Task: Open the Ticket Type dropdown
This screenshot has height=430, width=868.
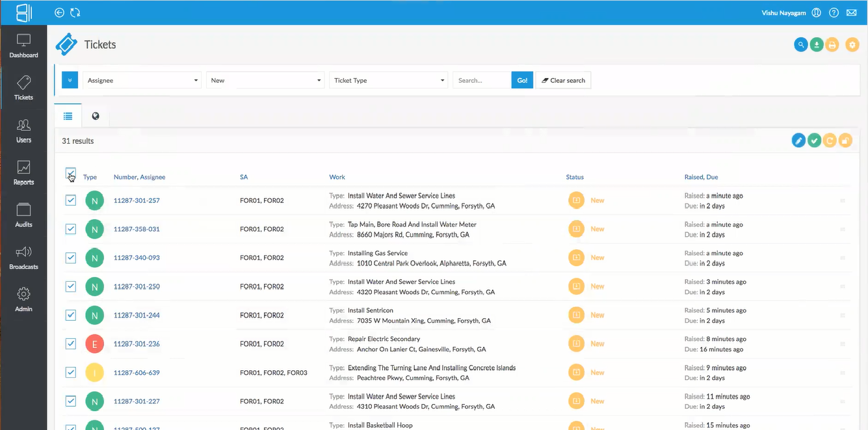Action: pos(388,80)
